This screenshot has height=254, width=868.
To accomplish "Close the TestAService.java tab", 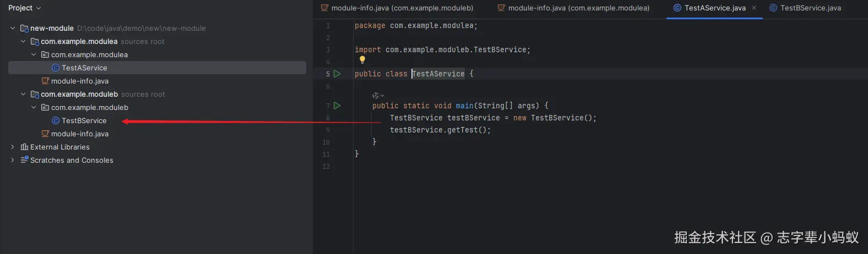I will click(754, 8).
